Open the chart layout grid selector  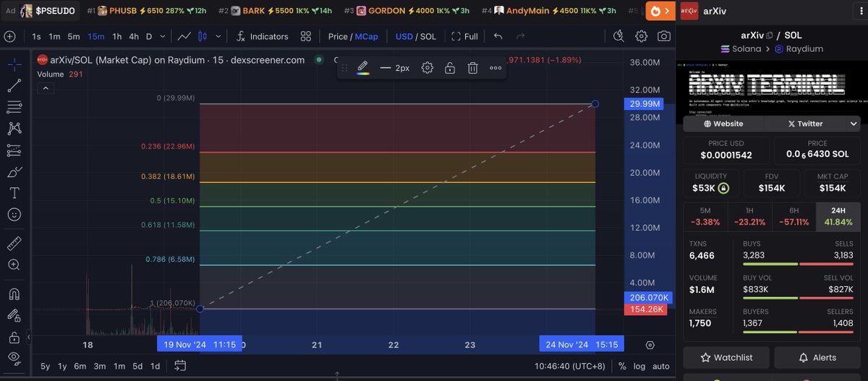(x=306, y=36)
